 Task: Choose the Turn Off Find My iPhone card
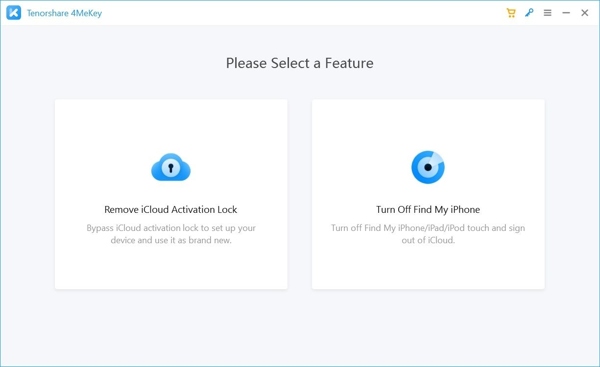click(x=428, y=194)
